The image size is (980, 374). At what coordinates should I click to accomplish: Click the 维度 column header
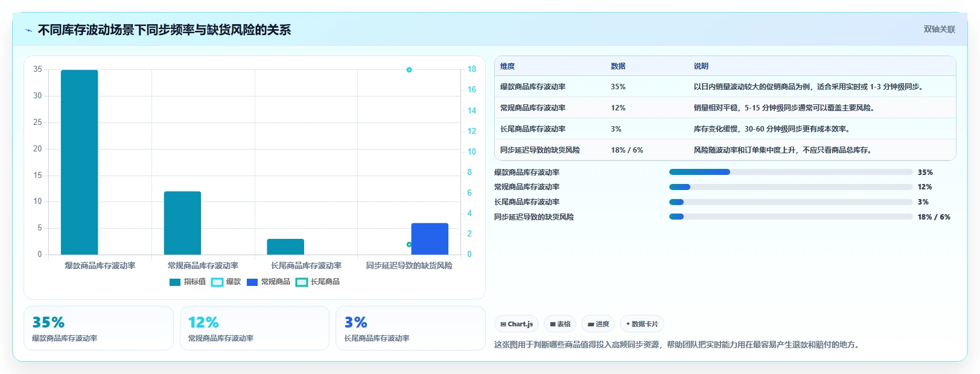click(x=507, y=66)
